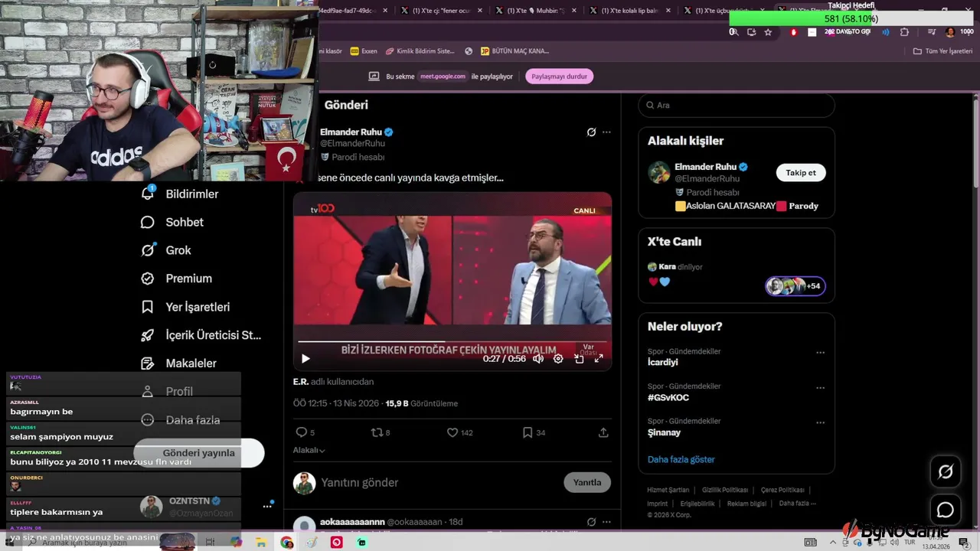Click the repost icon with 8 reposts
This screenshot has height=551, width=980.
377,432
